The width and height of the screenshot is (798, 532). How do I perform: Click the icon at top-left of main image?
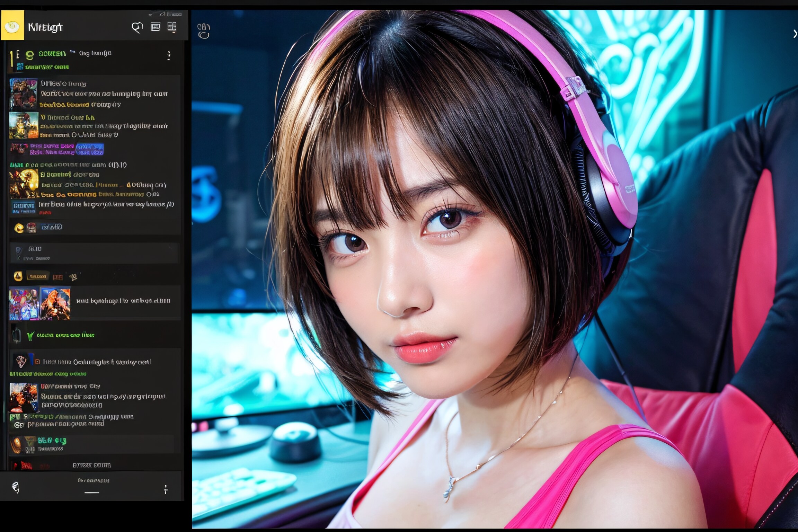204,31
